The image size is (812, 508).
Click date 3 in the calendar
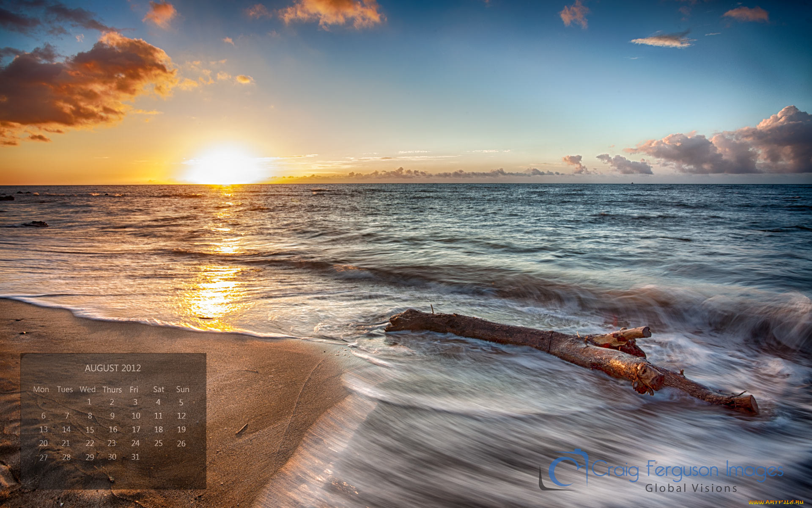point(135,402)
